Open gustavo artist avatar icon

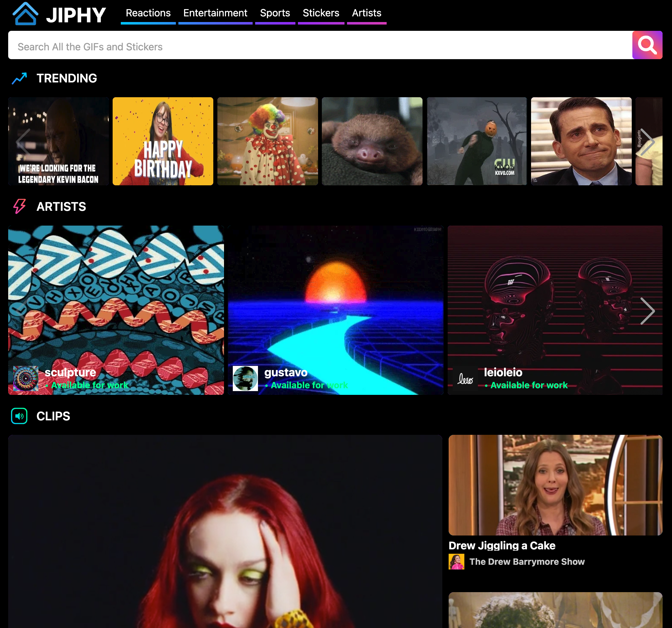[245, 378]
